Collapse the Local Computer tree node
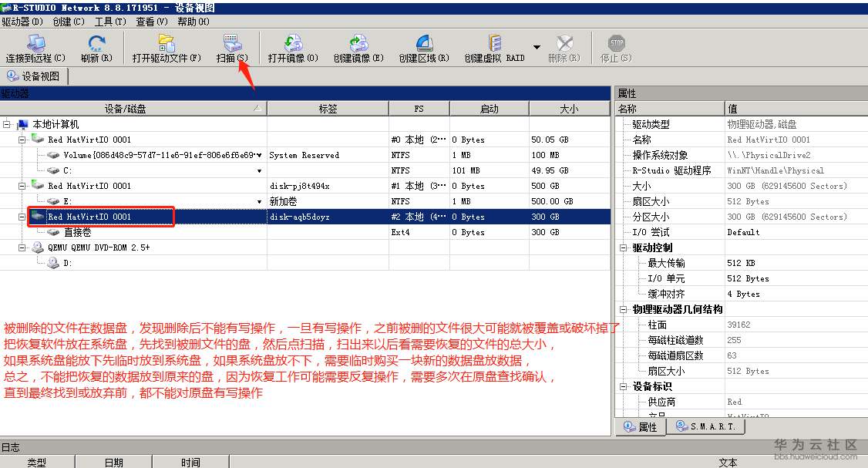The width and height of the screenshot is (868, 468). tap(6, 124)
